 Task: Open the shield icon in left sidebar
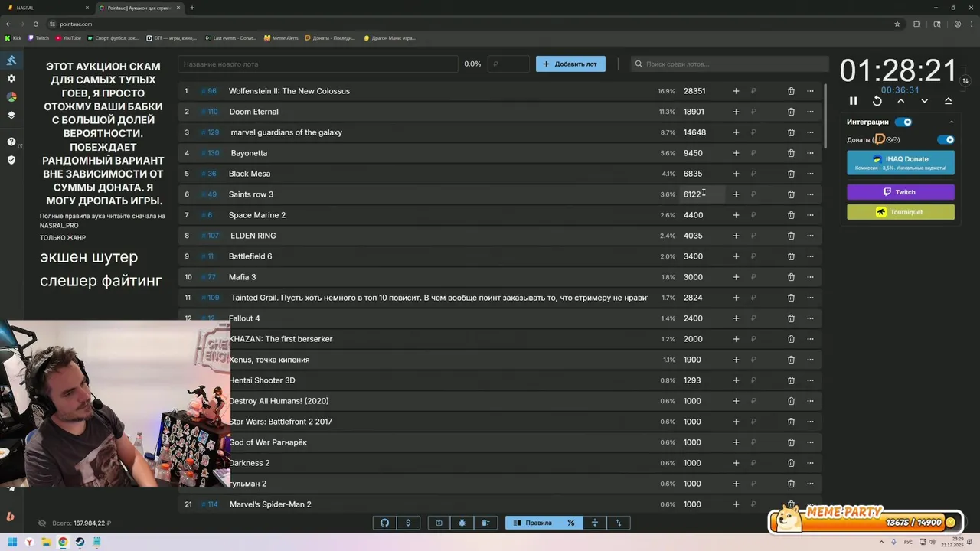click(x=11, y=160)
